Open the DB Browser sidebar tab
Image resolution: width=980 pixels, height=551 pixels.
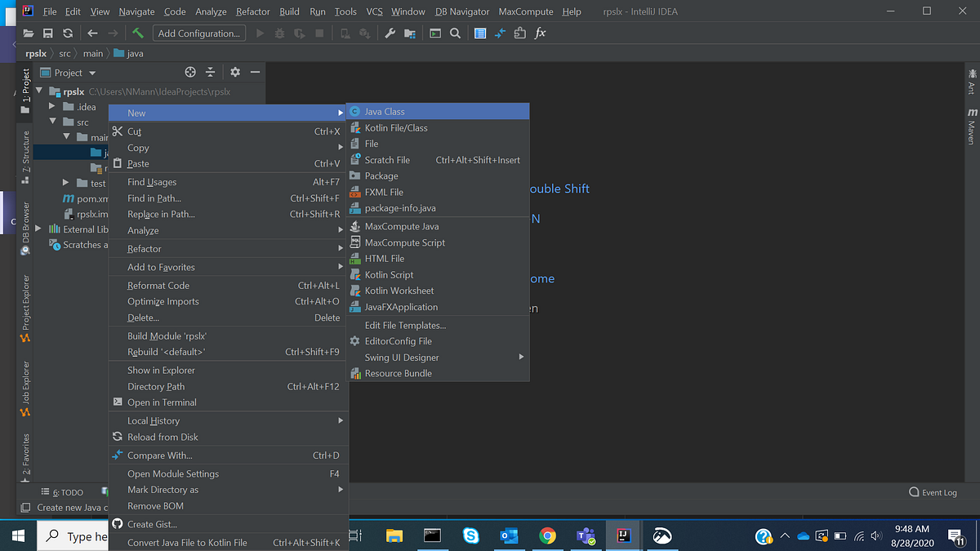point(24,220)
